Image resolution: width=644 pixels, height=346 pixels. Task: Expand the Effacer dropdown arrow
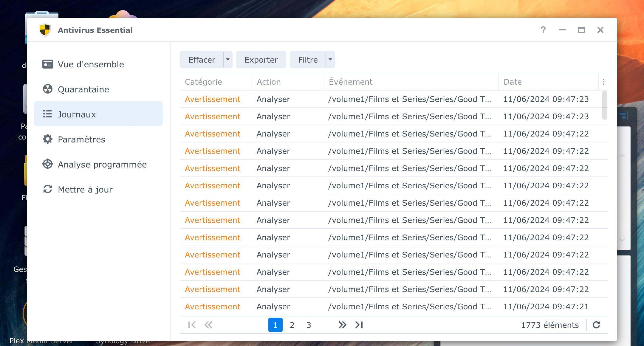click(x=228, y=60)
